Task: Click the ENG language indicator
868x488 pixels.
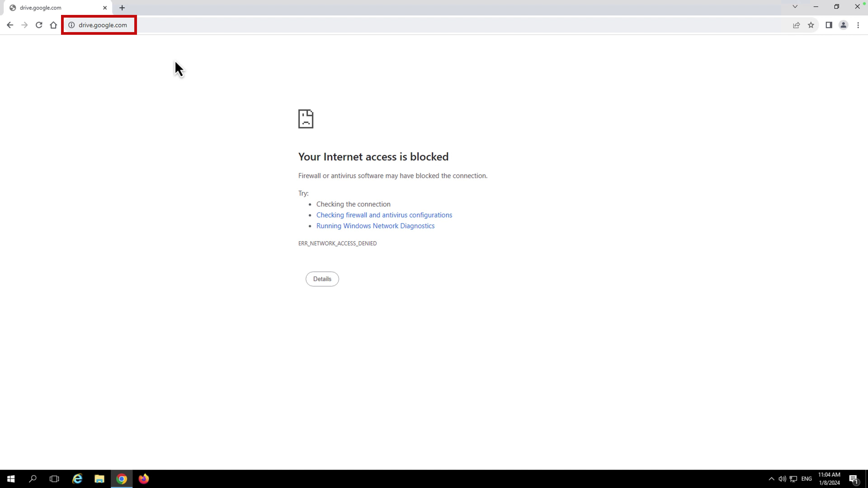Action: pos(807,479)
